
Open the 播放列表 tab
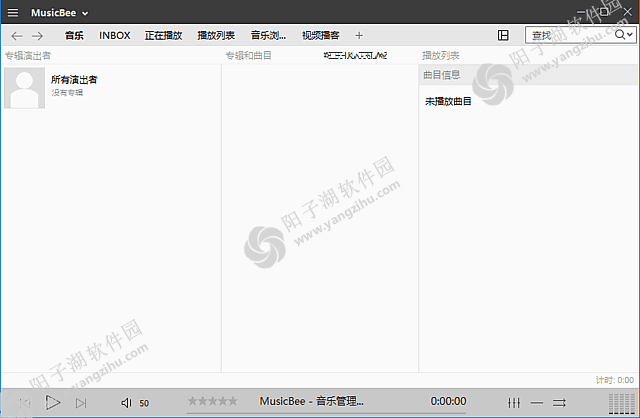click(216, 36)
